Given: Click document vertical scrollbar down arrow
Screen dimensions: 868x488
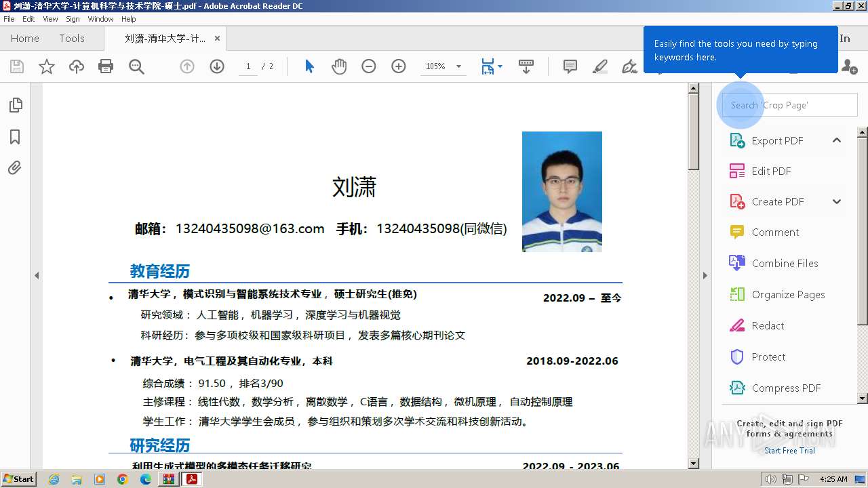Looking at the screenshot, I should (x=694, y=464).
